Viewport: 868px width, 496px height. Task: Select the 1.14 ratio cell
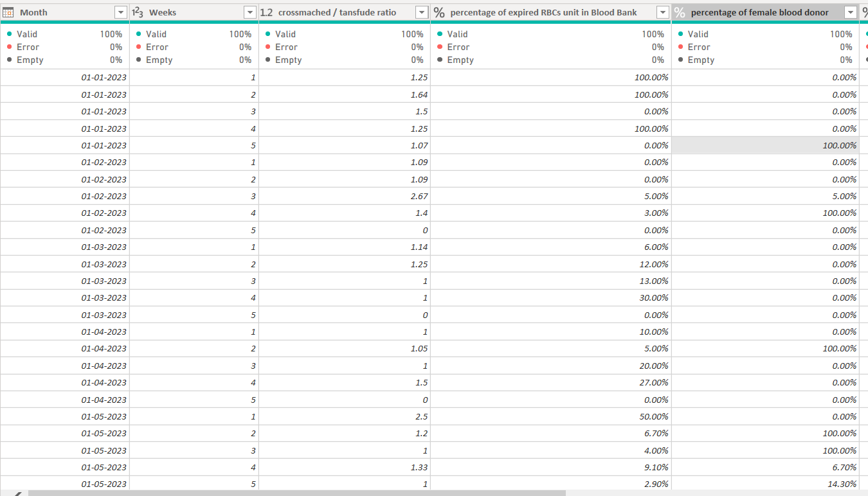pyautogui.click(x=345, y=247)
